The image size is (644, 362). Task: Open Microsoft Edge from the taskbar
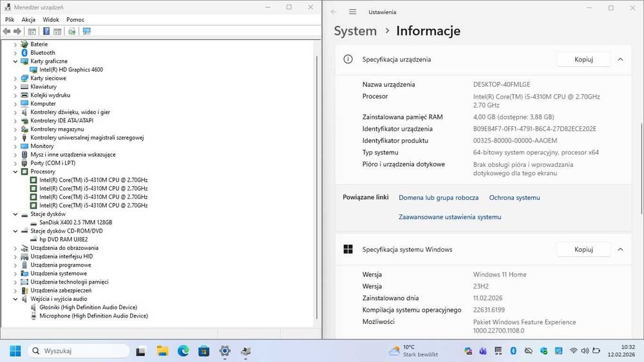183,351
